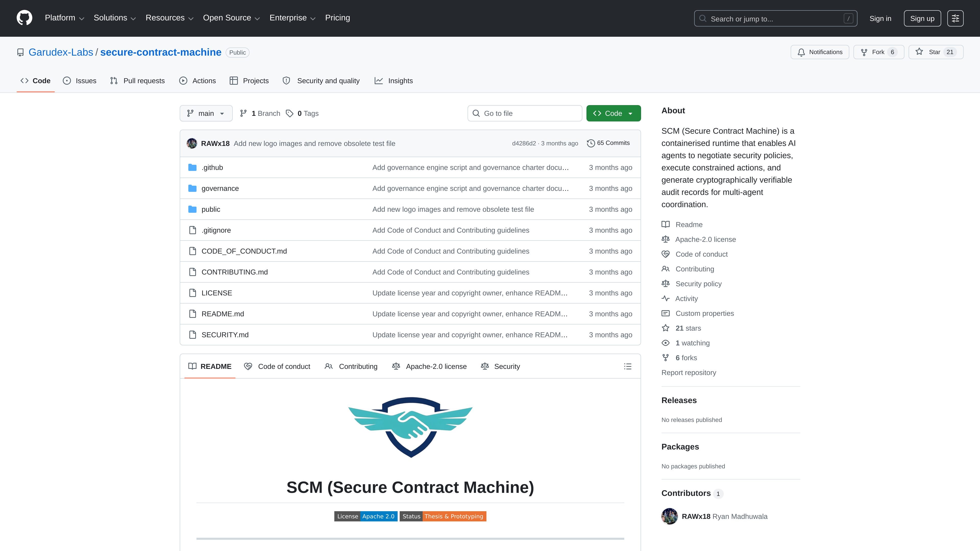The height and width of the screenshot is (551, 980).
Task: Focus the Search or jump to field
Action: click(x=775, y=18)
